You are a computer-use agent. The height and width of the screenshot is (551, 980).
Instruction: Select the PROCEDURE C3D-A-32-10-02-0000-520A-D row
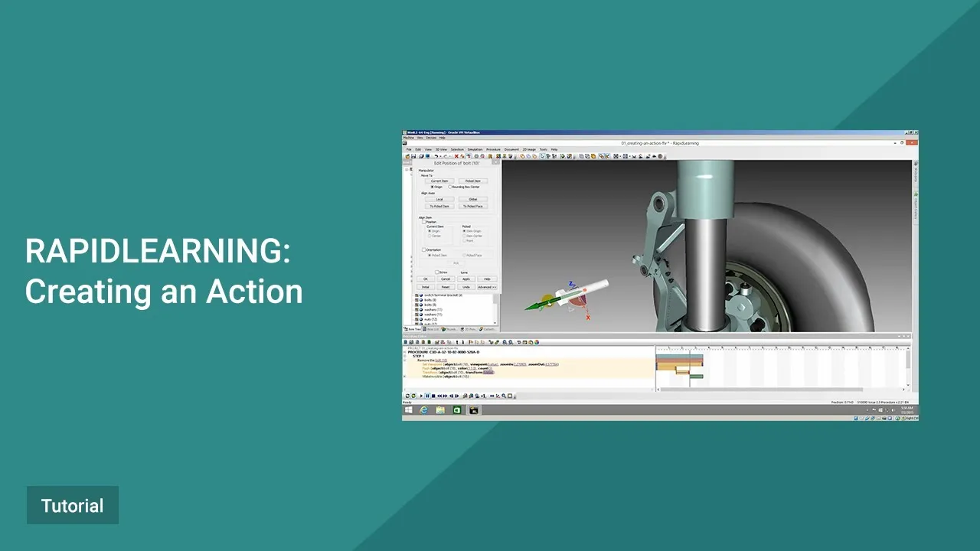click(444, 352)
